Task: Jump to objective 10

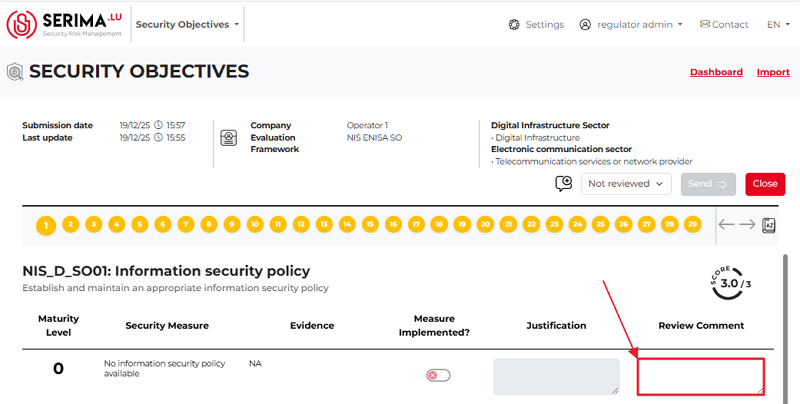Action: tap(255, 224)
